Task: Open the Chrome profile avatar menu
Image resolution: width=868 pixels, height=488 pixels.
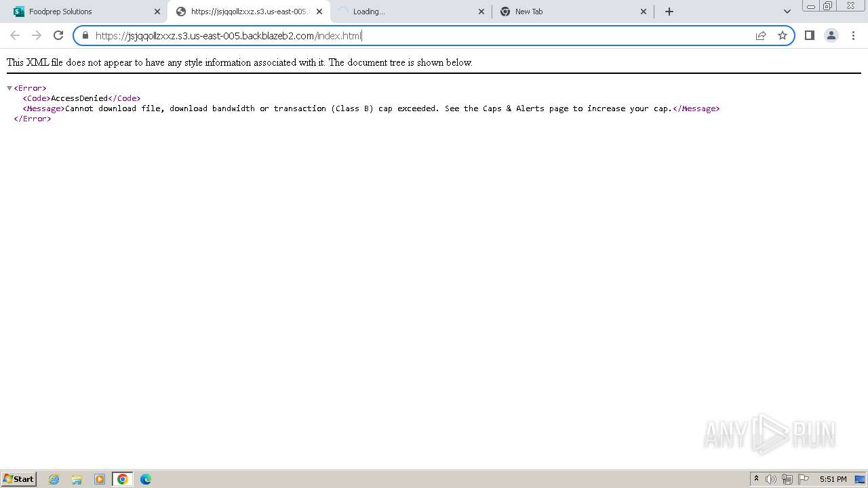Action: [x=831, y=35]
